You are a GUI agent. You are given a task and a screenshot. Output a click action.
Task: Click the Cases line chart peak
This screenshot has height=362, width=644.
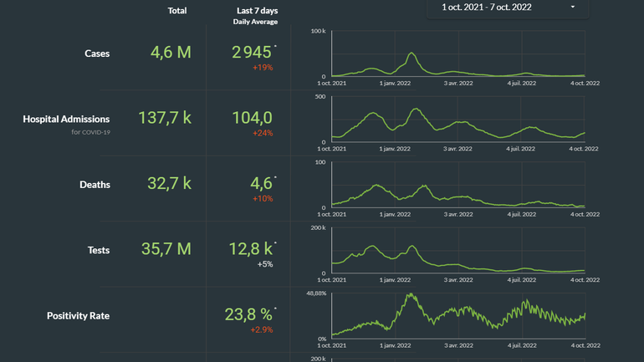[411, 54]
